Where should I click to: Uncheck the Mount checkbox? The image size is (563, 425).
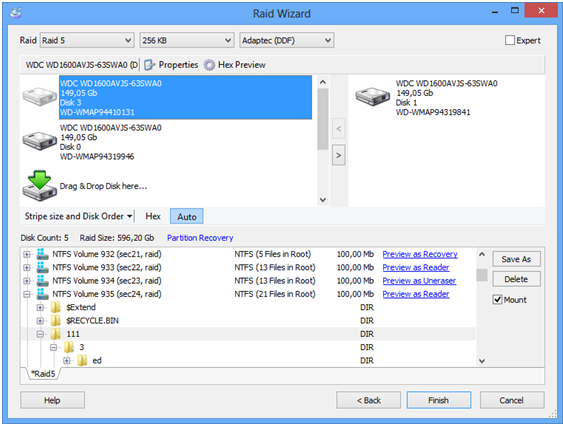point(497,299)
